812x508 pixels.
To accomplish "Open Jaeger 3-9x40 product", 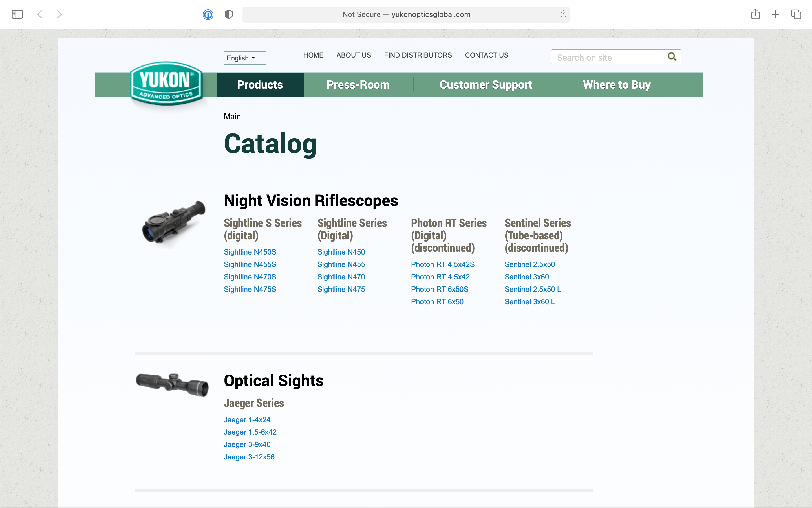I will [x=247, y=444].
